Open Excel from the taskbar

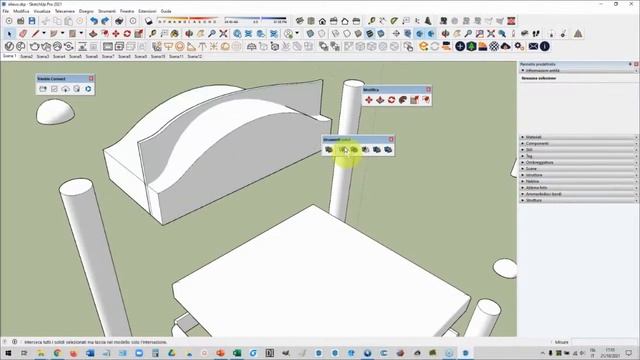point(237,353)
